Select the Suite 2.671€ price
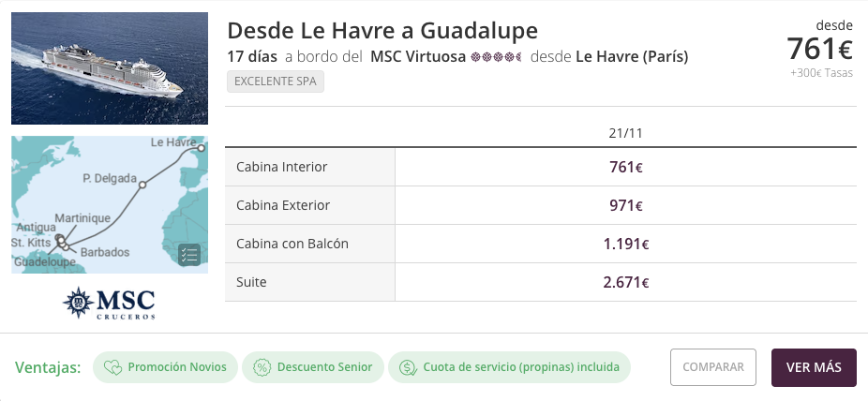Screen dimensions: 868x401 [x=625, y=283]
